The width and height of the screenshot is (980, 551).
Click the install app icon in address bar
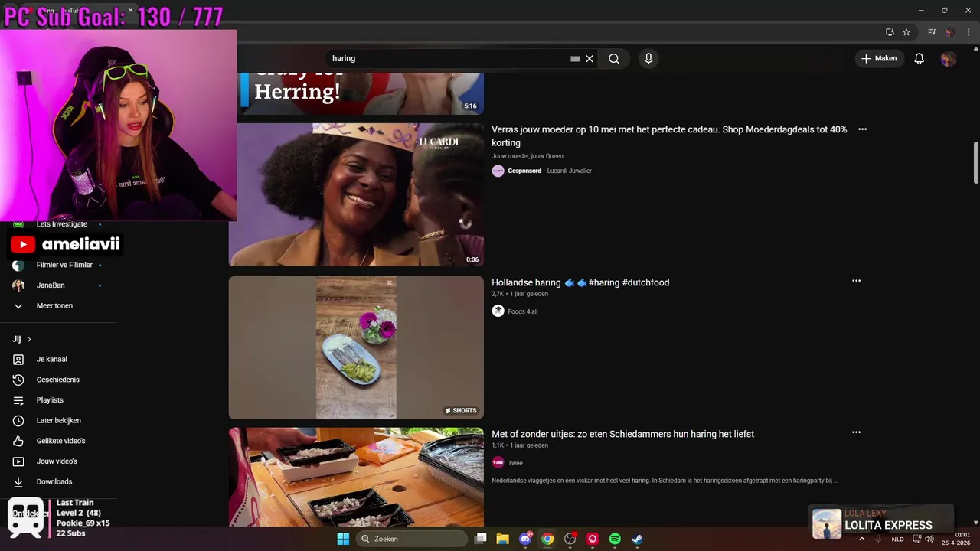tap(890, 32)
